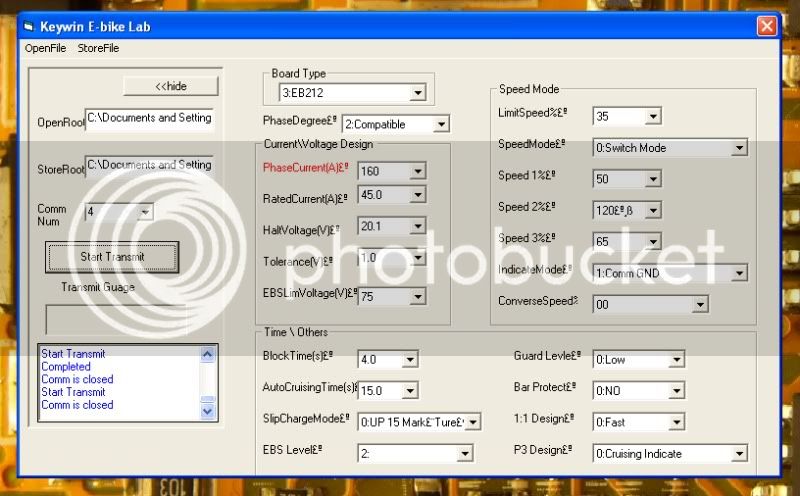Expand the RatedCurrent(A) dropdown
Viewport: 800px width, 496px height.
tap(418, 194)
